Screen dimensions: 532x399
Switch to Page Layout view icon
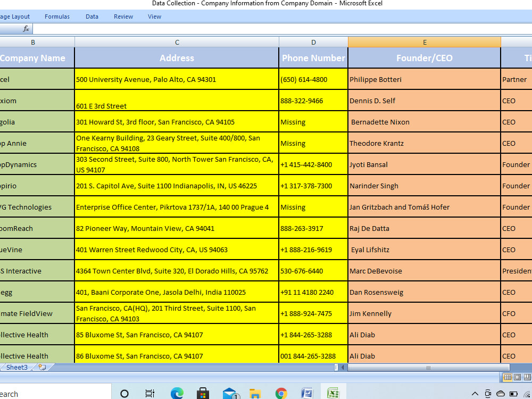pos(518,377)
